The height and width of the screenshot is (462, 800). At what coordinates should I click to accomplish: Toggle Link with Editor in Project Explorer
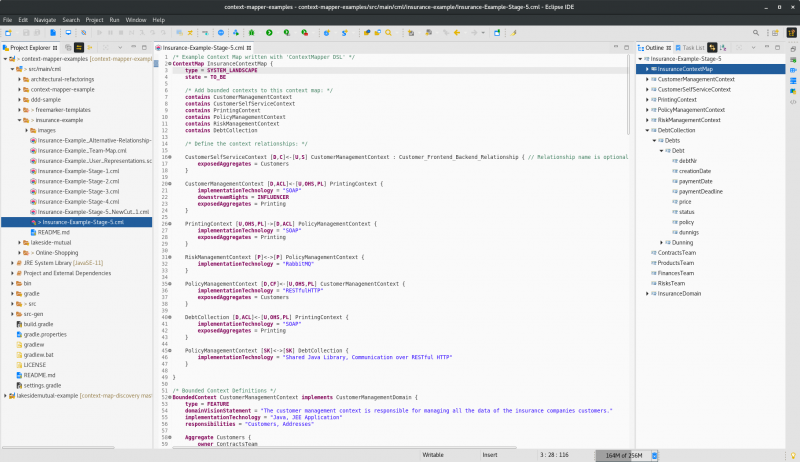(79, 47)
